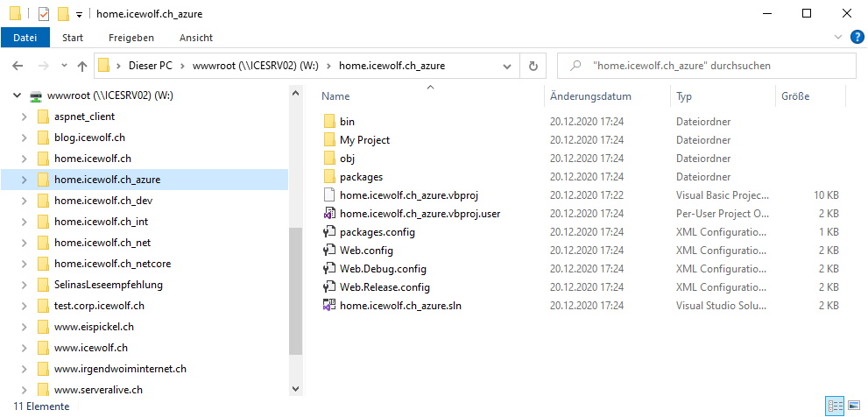Go up one folder level
868x417 pixels.
[x=82, y=66]
